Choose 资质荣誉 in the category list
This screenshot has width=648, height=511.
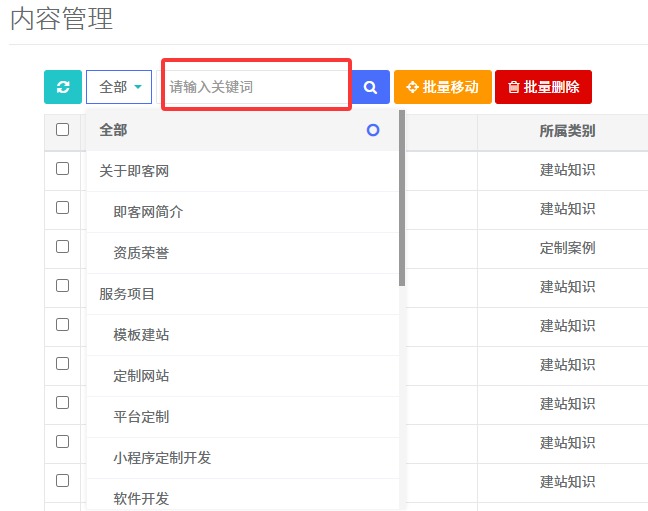click(x=141, y=253)
